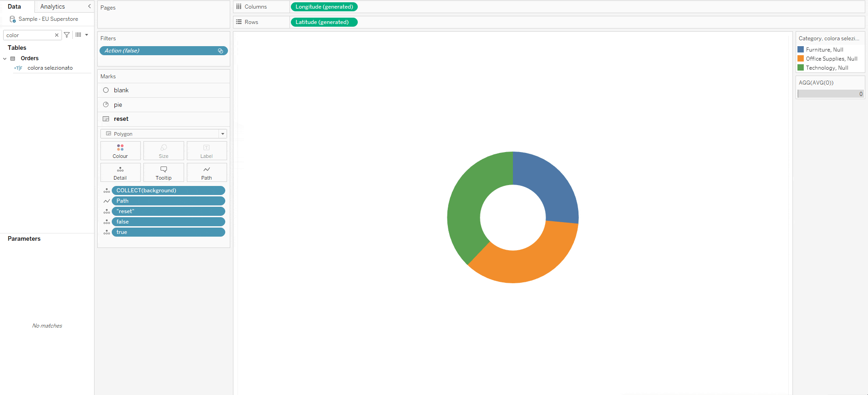Click the path icon beside Path pill

[x=107, y=201]
